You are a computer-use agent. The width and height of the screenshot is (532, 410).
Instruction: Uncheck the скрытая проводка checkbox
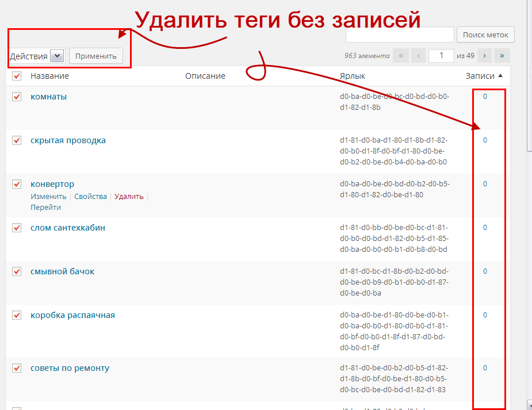click(17, 140)
